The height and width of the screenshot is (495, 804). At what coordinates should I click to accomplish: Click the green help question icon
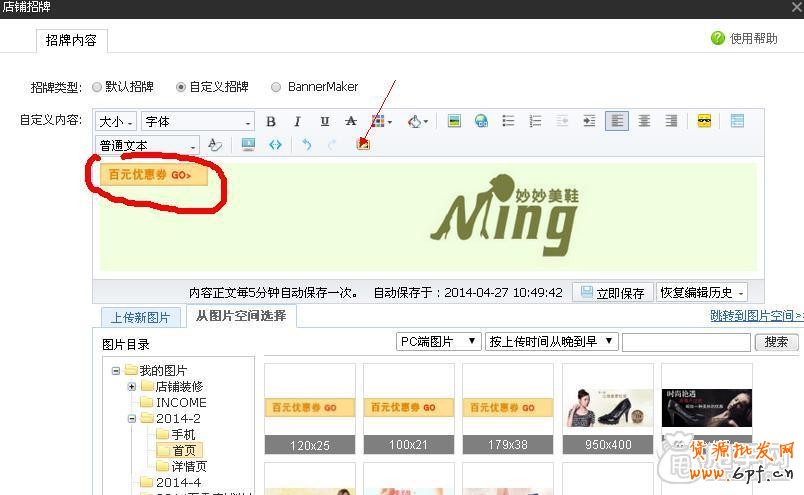(718, 38)
